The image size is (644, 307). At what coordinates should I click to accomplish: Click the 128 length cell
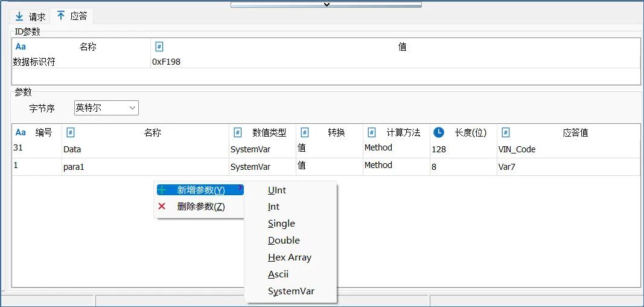[464, 149]
